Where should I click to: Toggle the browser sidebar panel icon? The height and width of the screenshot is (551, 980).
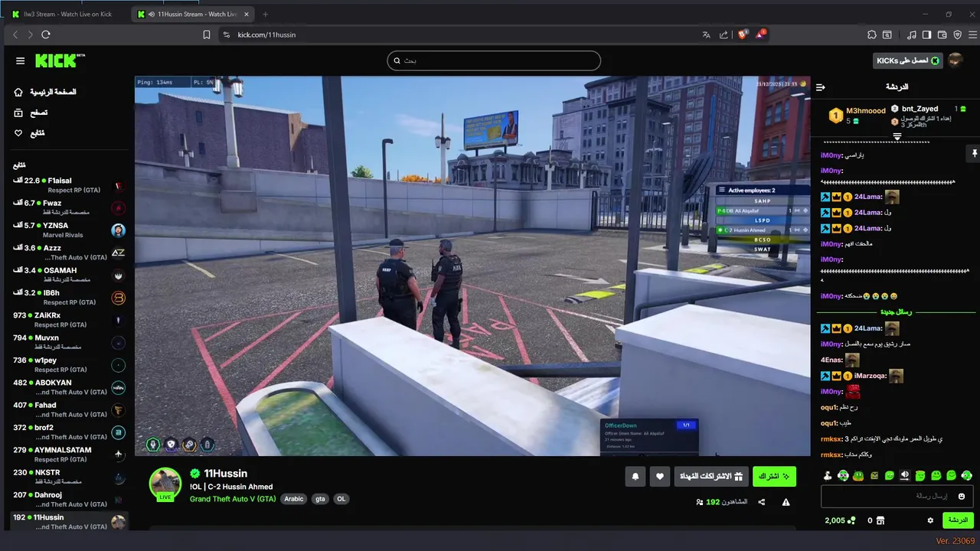926,34
